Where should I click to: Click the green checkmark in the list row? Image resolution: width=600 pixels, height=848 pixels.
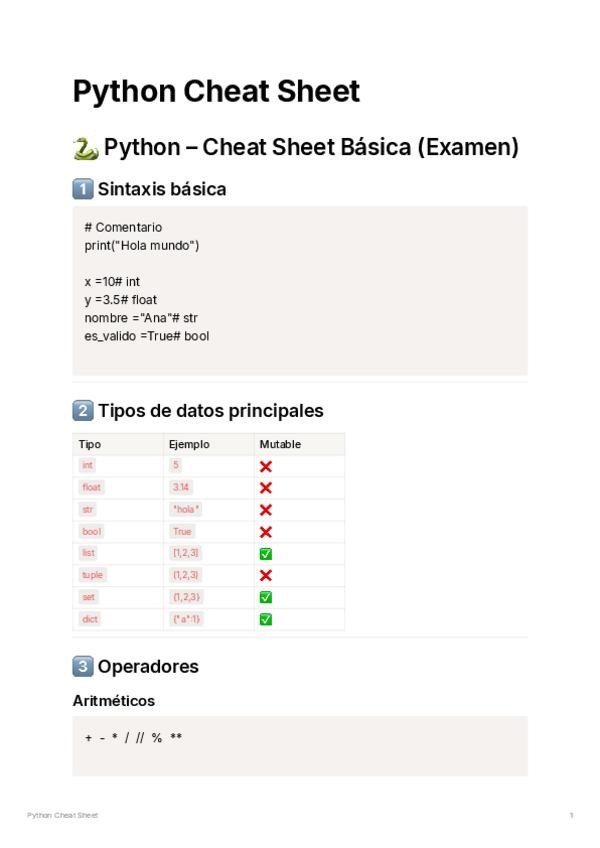266,553
